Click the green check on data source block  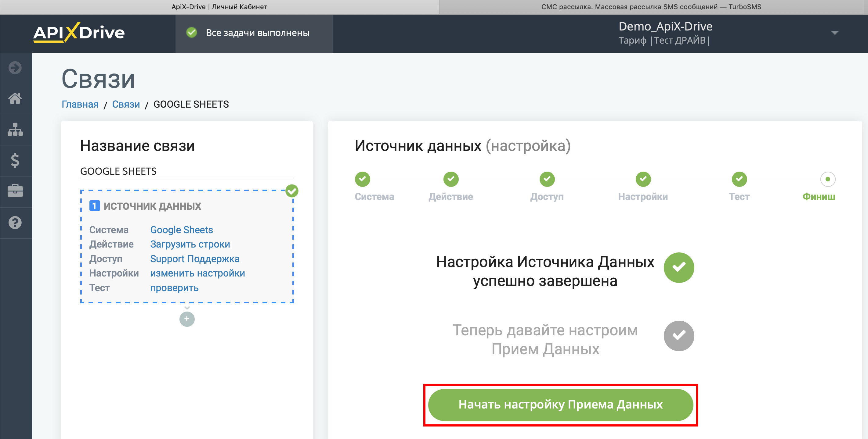pos(292,191)
